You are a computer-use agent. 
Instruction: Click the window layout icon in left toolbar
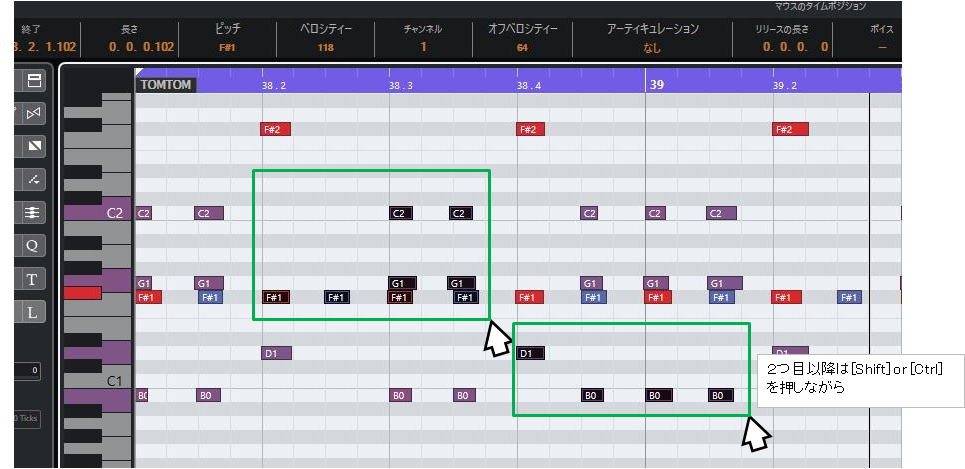(33, 80)
